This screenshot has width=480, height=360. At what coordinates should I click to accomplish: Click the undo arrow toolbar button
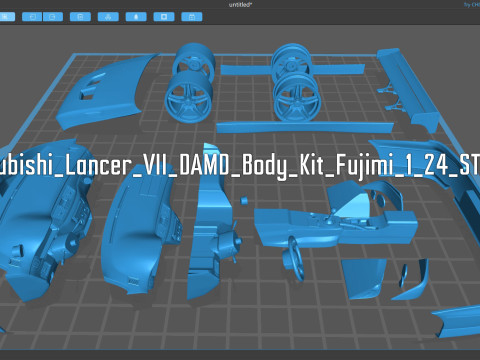(x=32, y=17)
